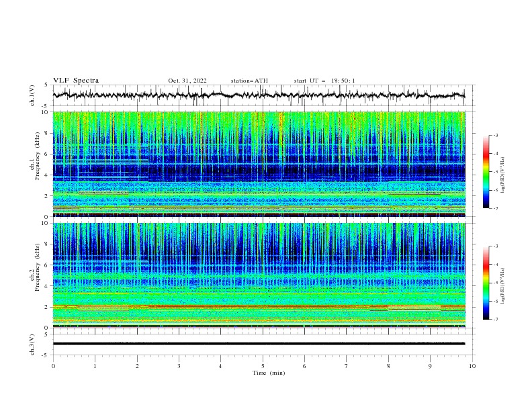Select the date text "Oct. 31, 2022"

(187, 81)
